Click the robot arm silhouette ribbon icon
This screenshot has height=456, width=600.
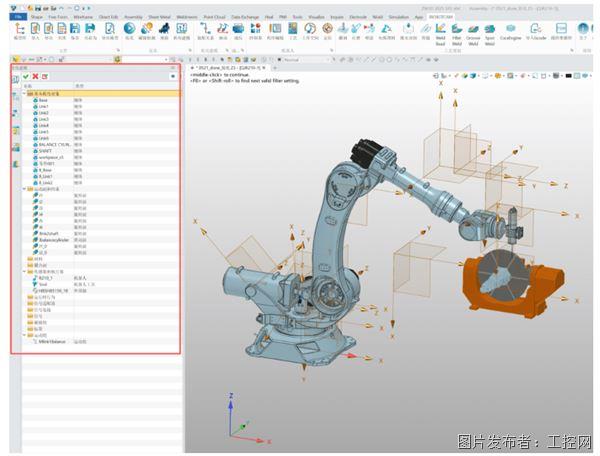pyautogui.click(x=164, y=28)
